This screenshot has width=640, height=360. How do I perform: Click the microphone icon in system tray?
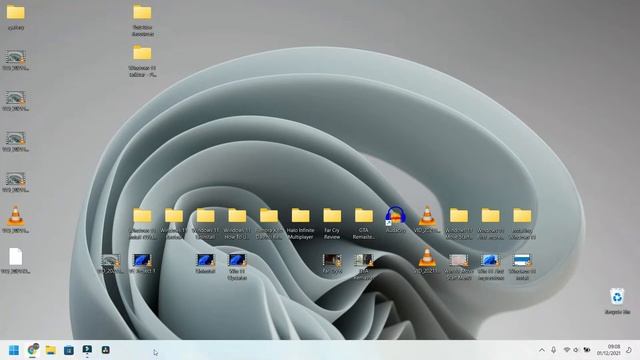[x=553, y=350]
